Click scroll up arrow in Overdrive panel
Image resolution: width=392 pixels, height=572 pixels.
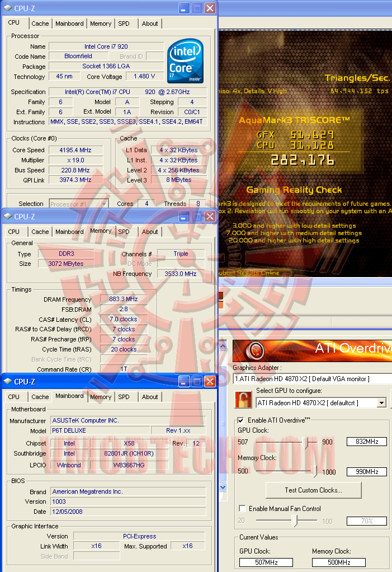(x=223, y=345)
